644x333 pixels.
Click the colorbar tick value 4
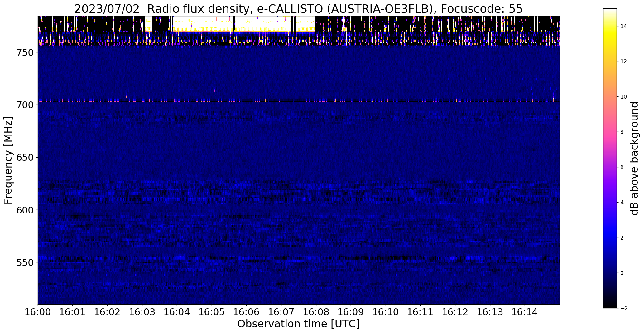622,203
